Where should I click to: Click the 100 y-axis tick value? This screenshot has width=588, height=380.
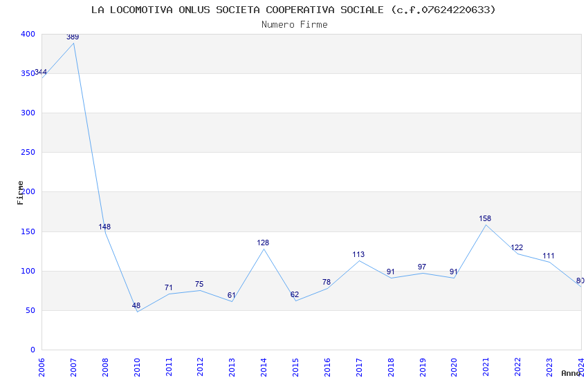click(x=28, y=271)
